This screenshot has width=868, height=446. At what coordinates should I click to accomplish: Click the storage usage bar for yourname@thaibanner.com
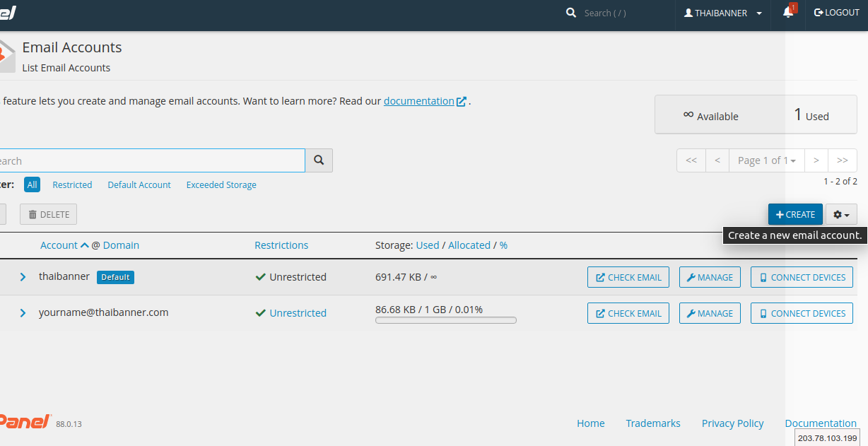445,319
